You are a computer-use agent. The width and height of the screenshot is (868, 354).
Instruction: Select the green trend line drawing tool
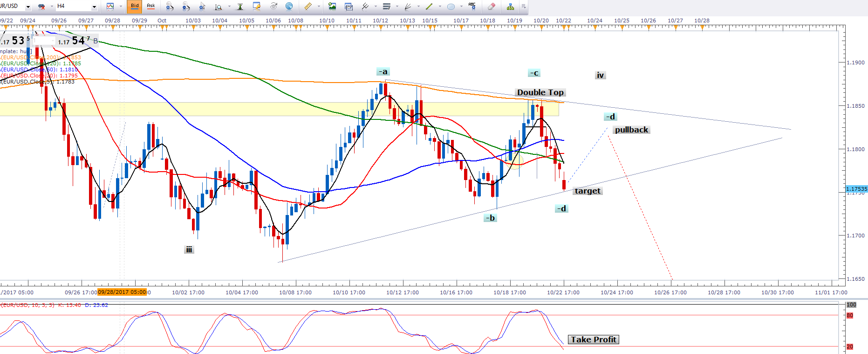[x=429, y=7]
